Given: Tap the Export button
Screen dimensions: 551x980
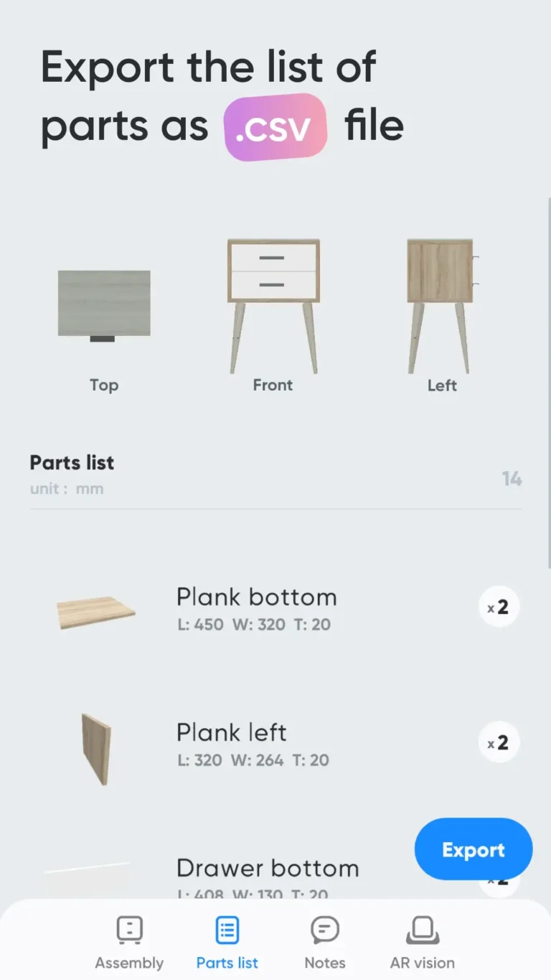Looking at the screenshot, I should [474, 849].
